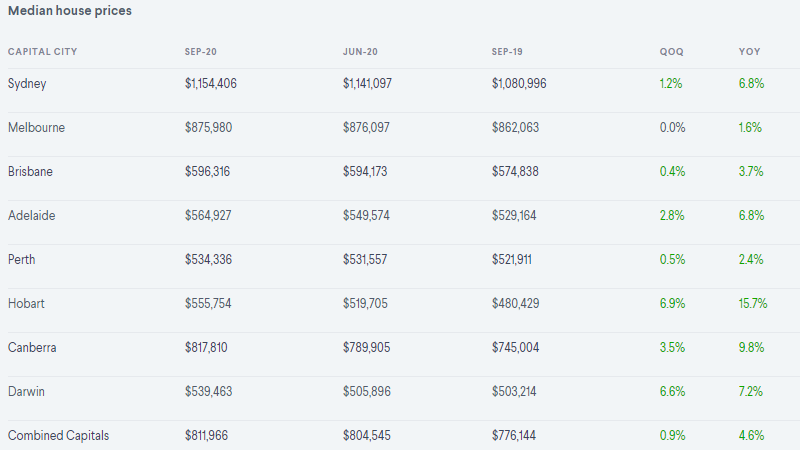Image resolution: width=800 pixels, height=450 pixels.
Task: Click Hobart's 15.7% YoY value
Action: point(753,304)
